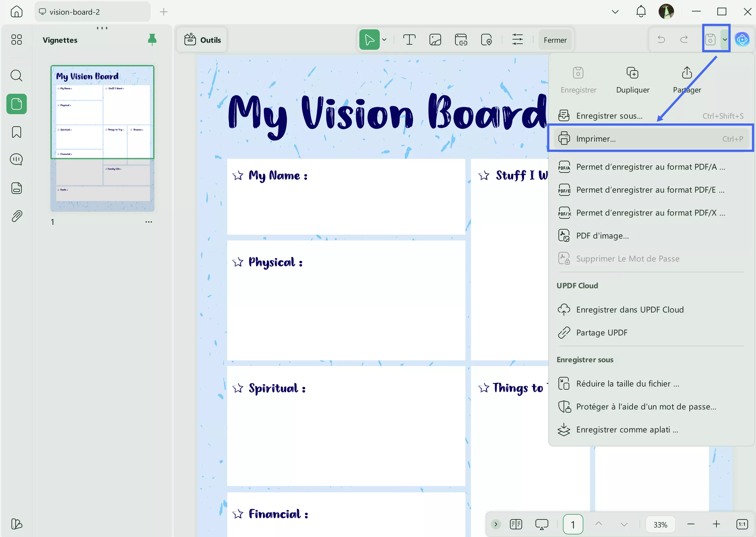756x537 pixels.
Task: Open the tab list chevron in title bar
Action: pos(615,12)
